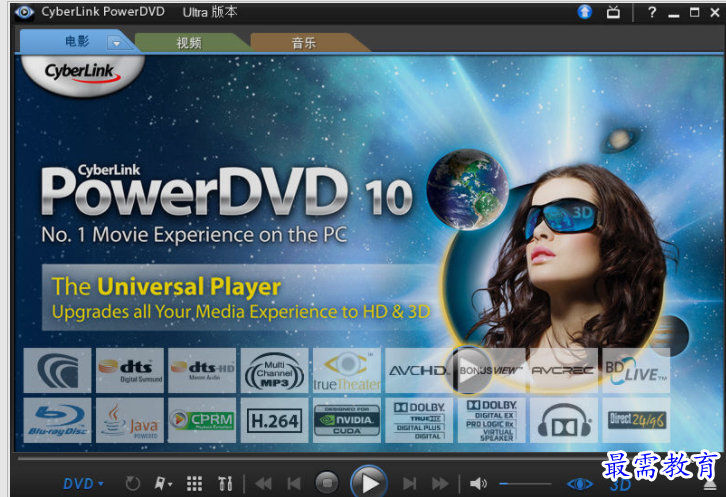The height and width of the screenshot is (497, 726).
Task: Click the repeat/refresh circular arrow icon
Action: point(132,484)
